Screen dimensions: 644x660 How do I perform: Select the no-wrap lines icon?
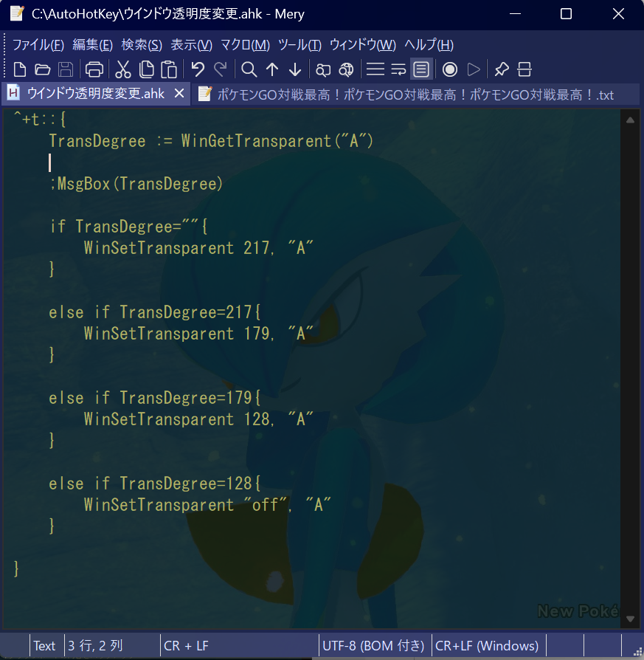[x=375, y=69]
